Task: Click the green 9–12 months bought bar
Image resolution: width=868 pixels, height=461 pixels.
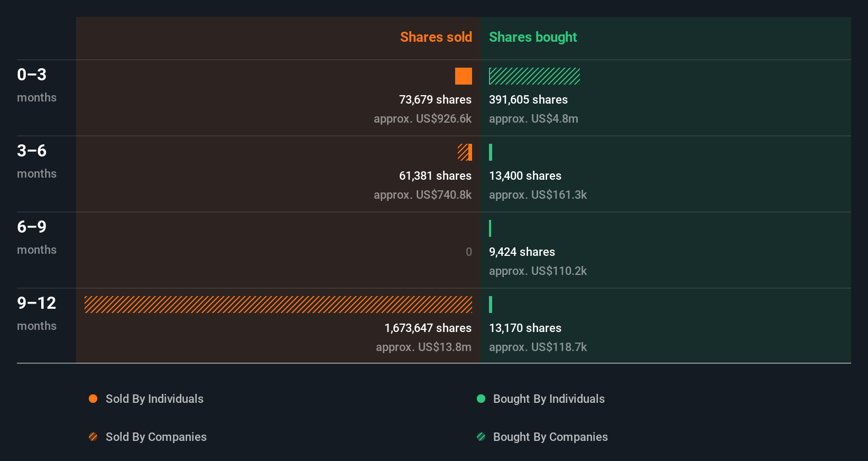Action: [491, 305]
